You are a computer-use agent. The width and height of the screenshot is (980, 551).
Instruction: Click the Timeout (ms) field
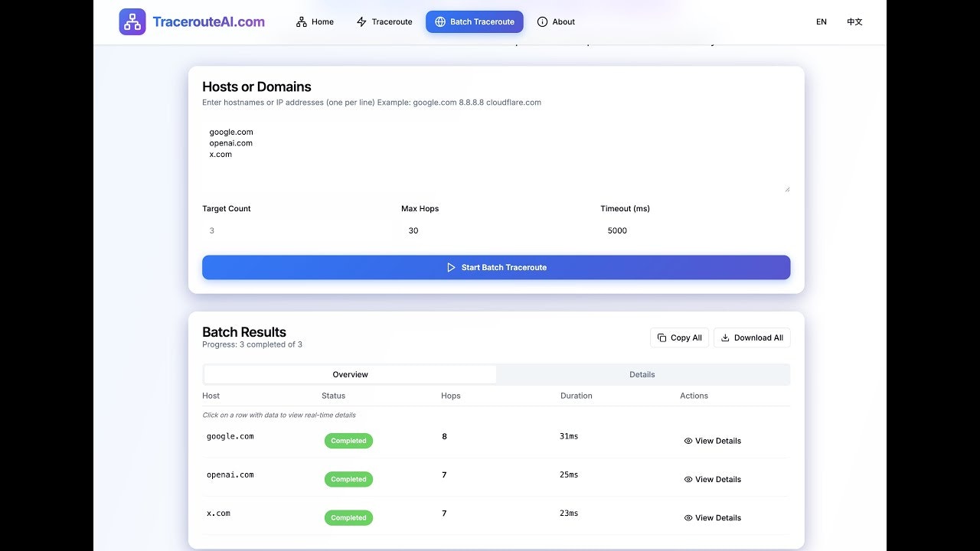(x=695, y=230)
